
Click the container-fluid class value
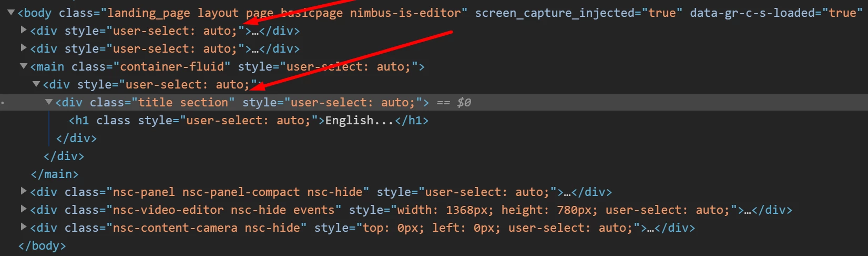(x=172, y=67)
